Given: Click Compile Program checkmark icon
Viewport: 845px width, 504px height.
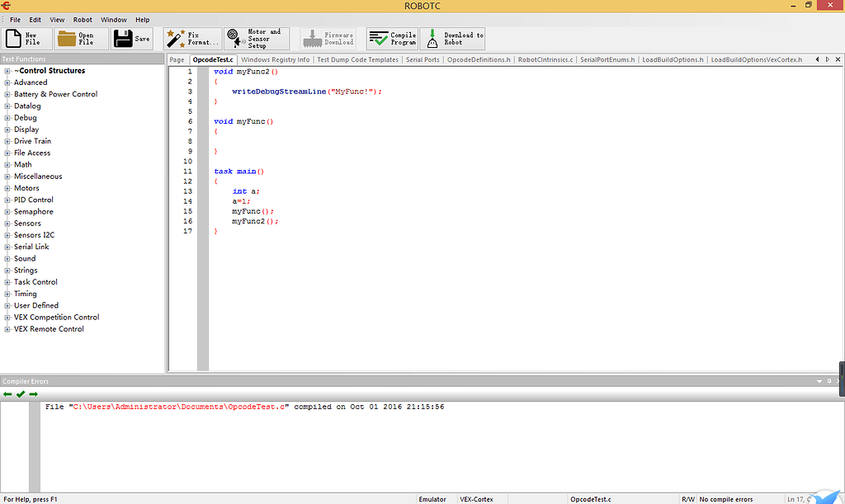Looking at the screenshot, I should pyautogui.click(x=378, y=39).
